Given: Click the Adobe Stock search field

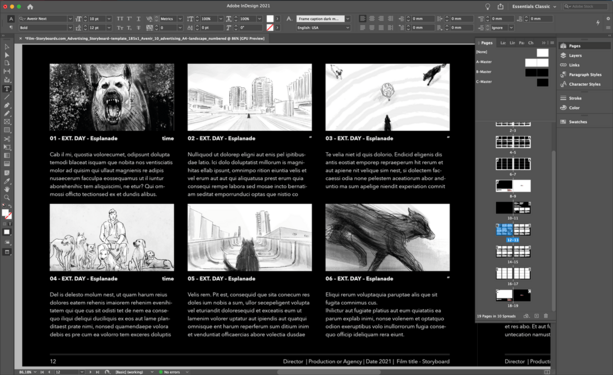Looking at the screenshot, I should tap(585, 7).
